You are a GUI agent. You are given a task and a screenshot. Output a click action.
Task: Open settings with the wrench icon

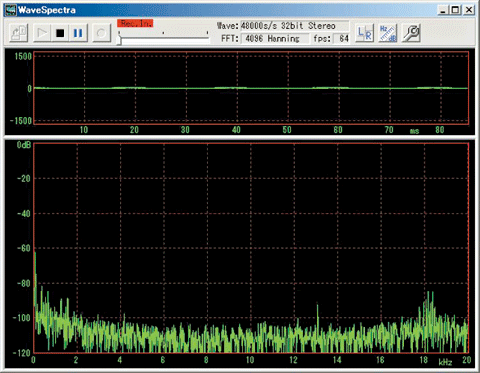(x=411, y=33)
